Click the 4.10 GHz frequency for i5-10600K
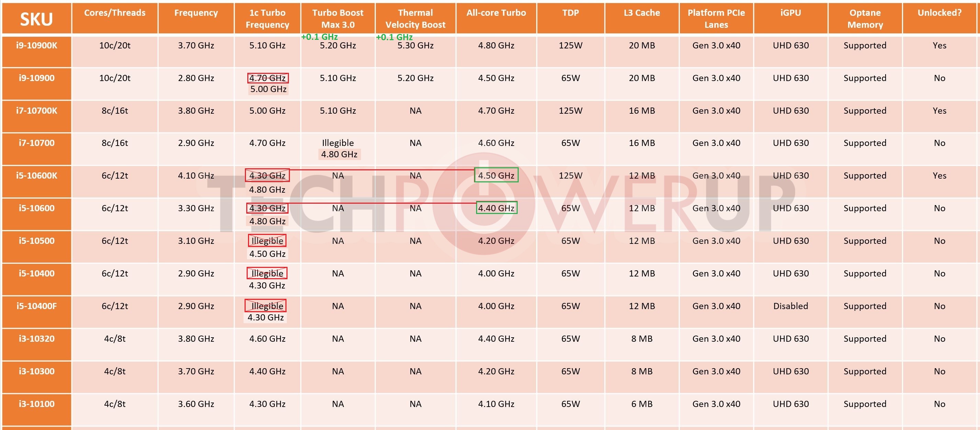 tap(196, 176)
